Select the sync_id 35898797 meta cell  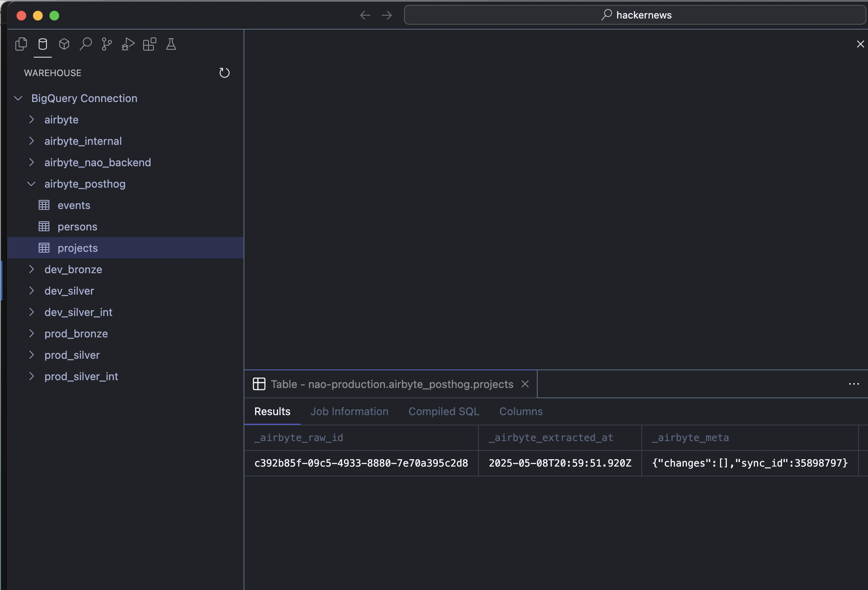point(750,463)
